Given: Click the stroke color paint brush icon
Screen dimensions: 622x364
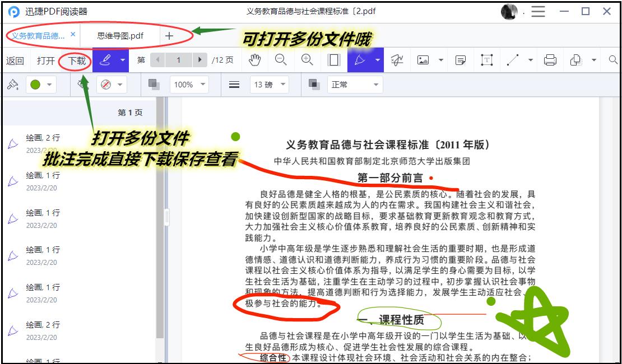Looking at the screenshot, I should [x=13, y=84].
